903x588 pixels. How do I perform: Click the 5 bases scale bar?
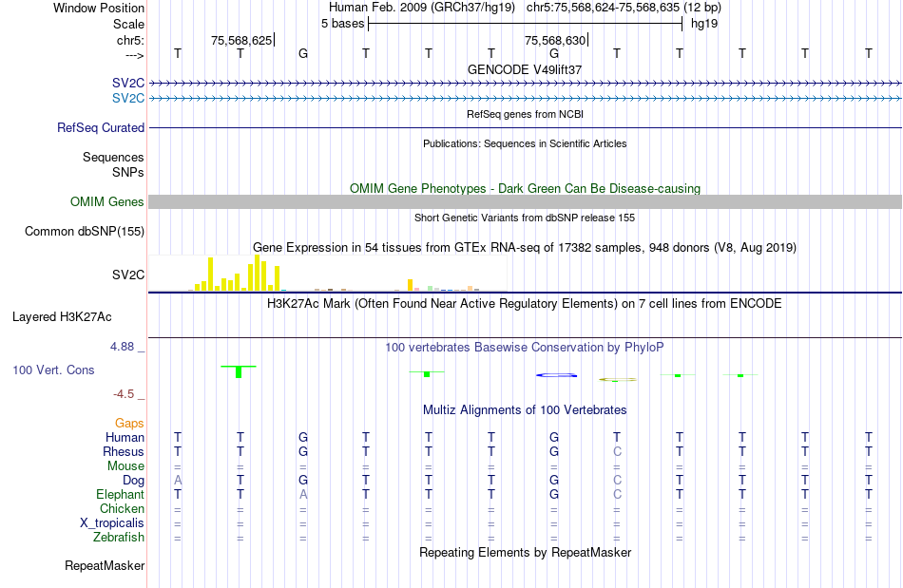tap(525, 24)
